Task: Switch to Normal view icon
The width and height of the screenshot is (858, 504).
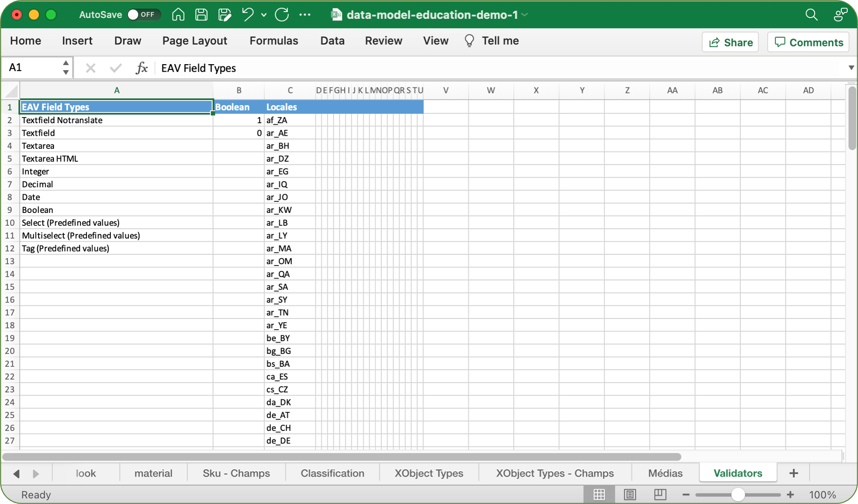Action: pos(599,495)
